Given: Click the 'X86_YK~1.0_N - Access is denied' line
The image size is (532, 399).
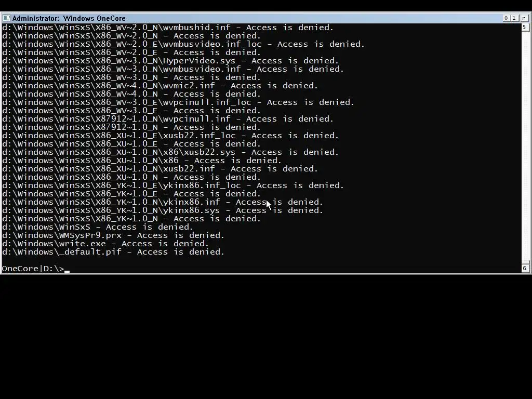Looking at the screenshot, I should click(x=131, y=219).
